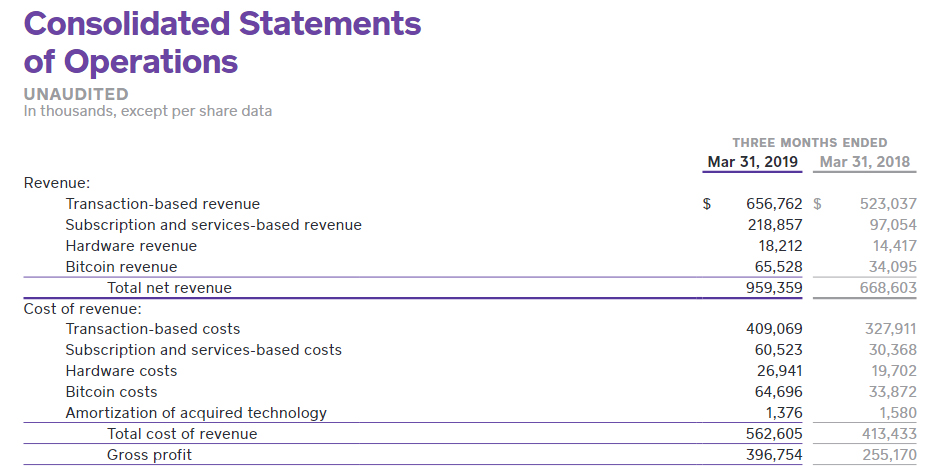Viewport: 928px width, 466px height.
Task: Click the 656,762 transaction-based revenue value
Action: (x=774, y=204)
